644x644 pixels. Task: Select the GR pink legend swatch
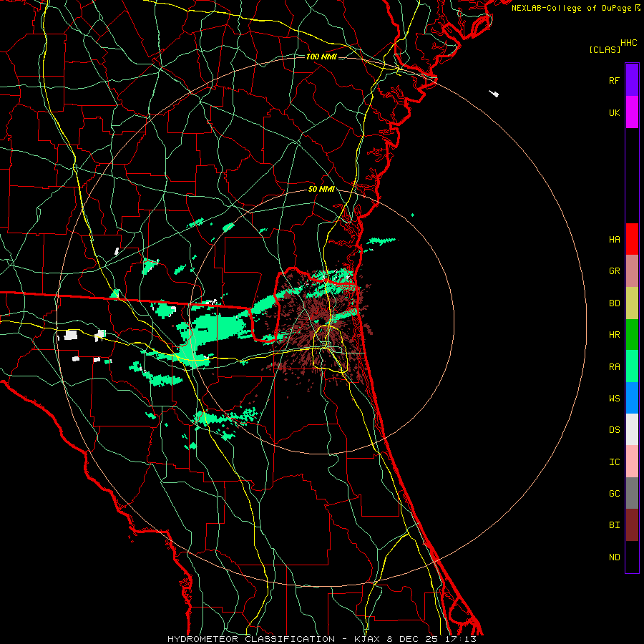click(632, 271)
